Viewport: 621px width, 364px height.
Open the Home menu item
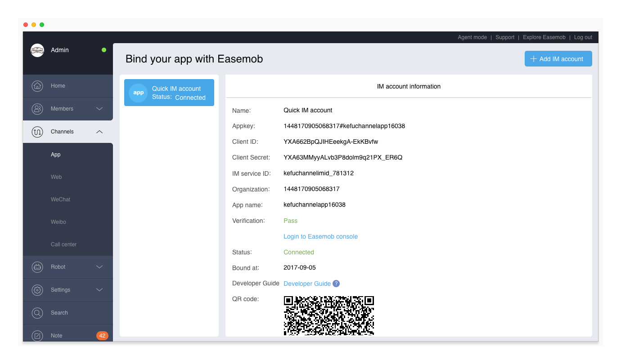[x=68, y=86]
